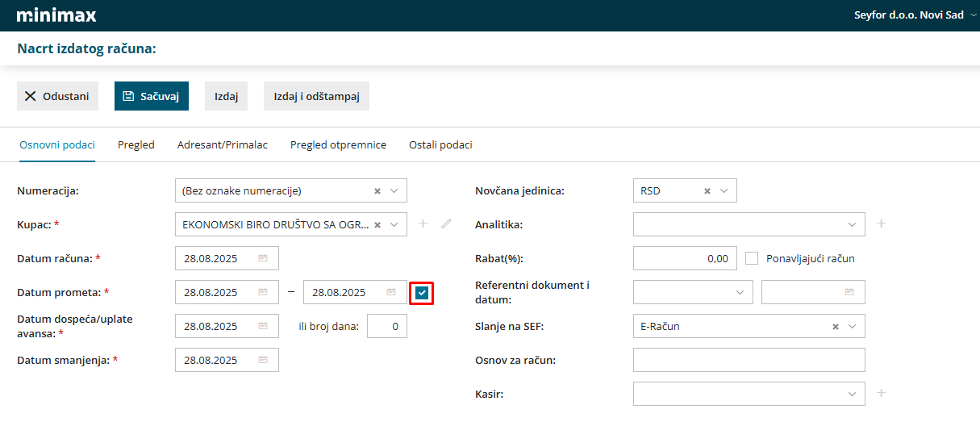Click the Datum dospeća/uplate avansa date field
The image size is (980, 422).
point(227,327)
